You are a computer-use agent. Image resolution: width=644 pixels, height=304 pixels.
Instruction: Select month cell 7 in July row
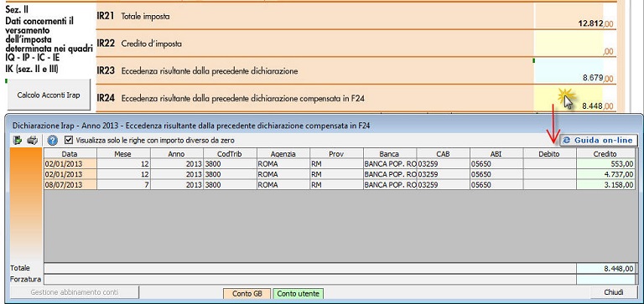click(x=123, y=185)
